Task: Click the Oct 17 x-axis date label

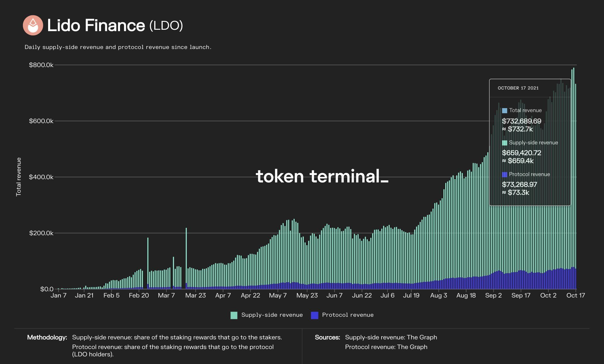Action: [575, 296]
